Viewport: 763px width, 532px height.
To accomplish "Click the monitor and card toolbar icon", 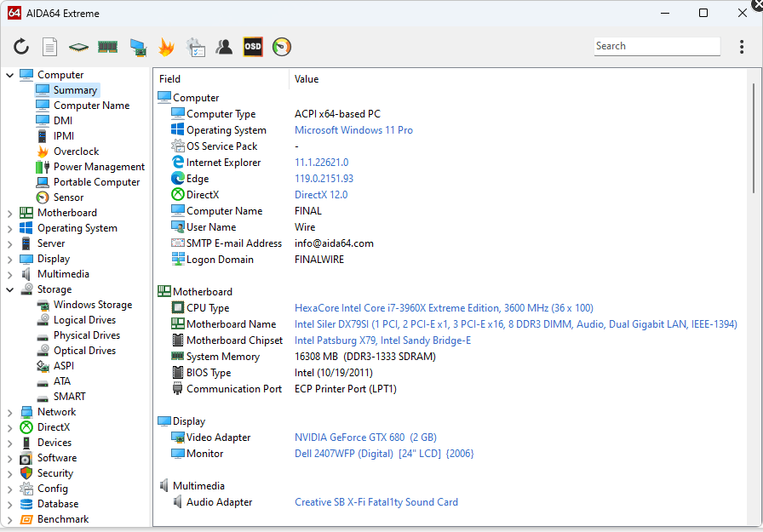I will coord(137,47).
